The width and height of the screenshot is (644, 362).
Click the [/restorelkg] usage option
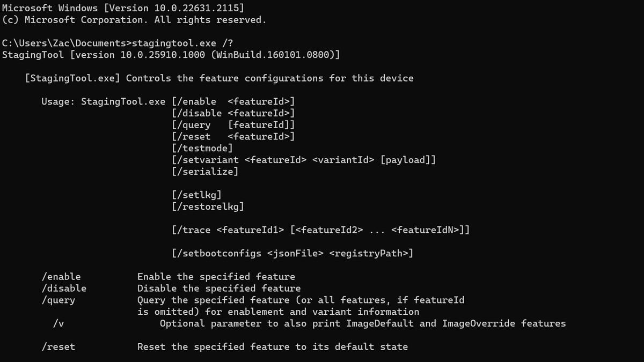(208, 206)
